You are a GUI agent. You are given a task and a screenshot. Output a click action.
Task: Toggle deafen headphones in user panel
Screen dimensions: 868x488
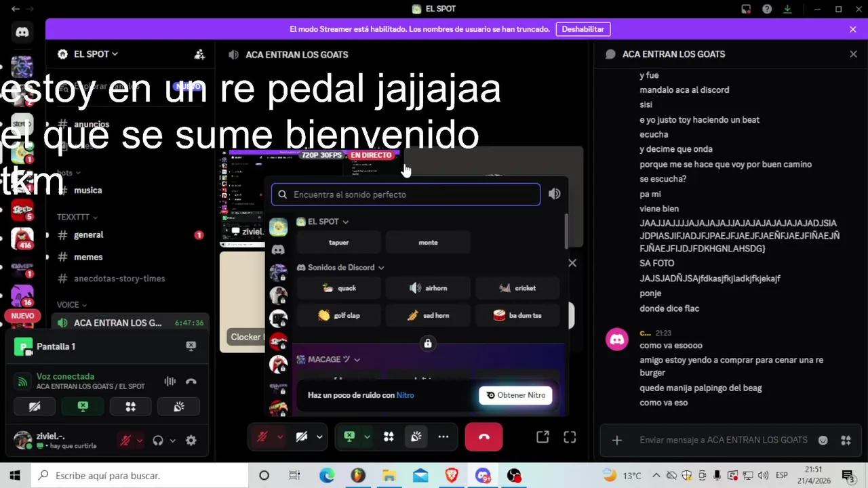click(x=158, y=441)
